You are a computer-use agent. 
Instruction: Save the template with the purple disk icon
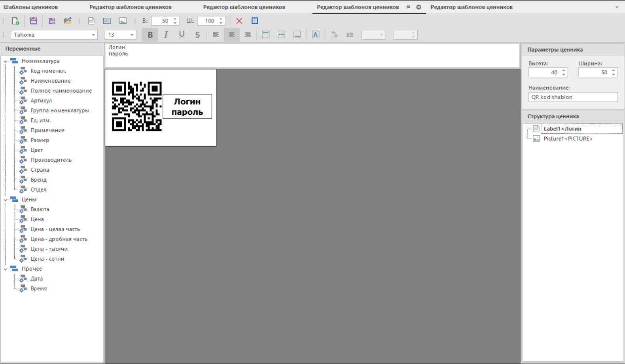(x=34, y=21)
